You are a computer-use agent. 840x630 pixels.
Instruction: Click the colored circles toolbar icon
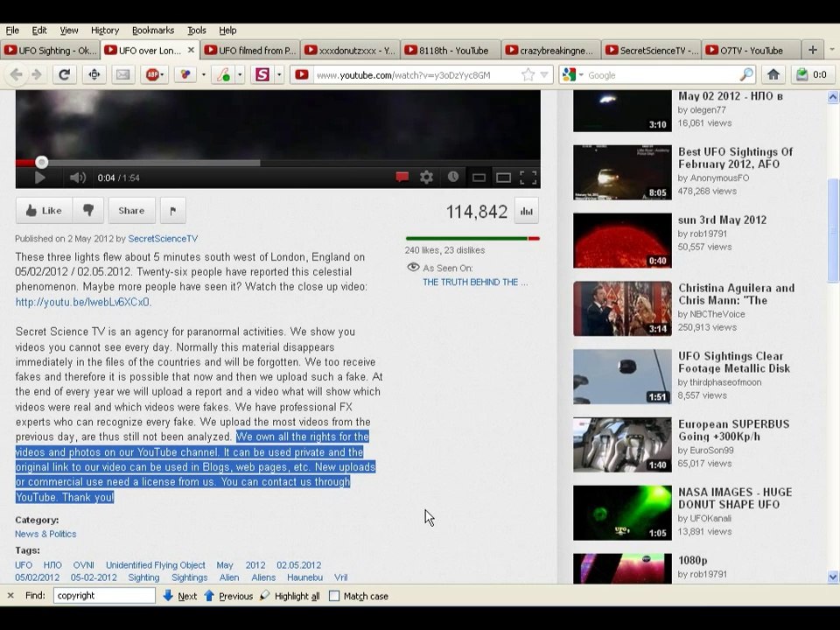185,74
